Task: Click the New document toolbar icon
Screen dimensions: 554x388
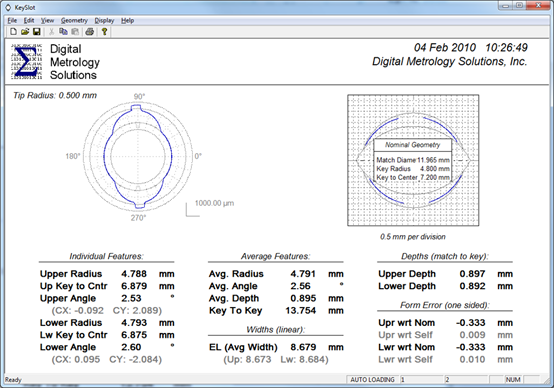Action: point(13,32)
